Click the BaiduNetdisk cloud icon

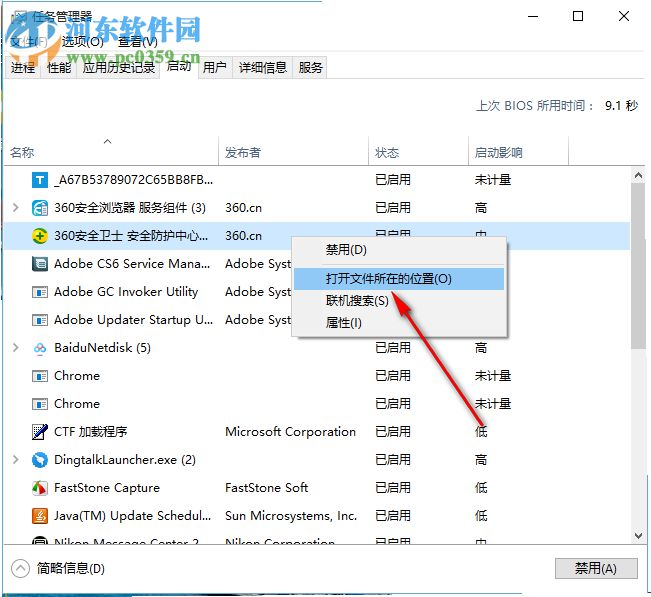click(40, 348)
